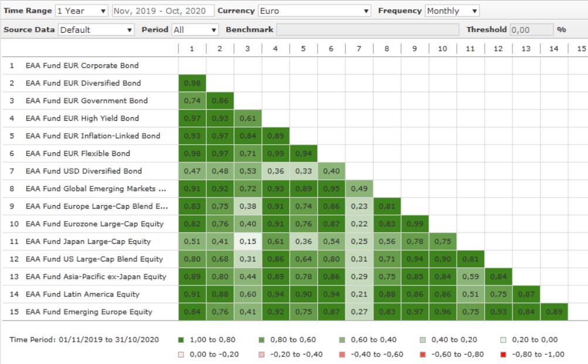Viewport: 588px width, 364px height.
Task: Click the date range field Nov 2019 - Oct 2020
Action: [162, 11]
